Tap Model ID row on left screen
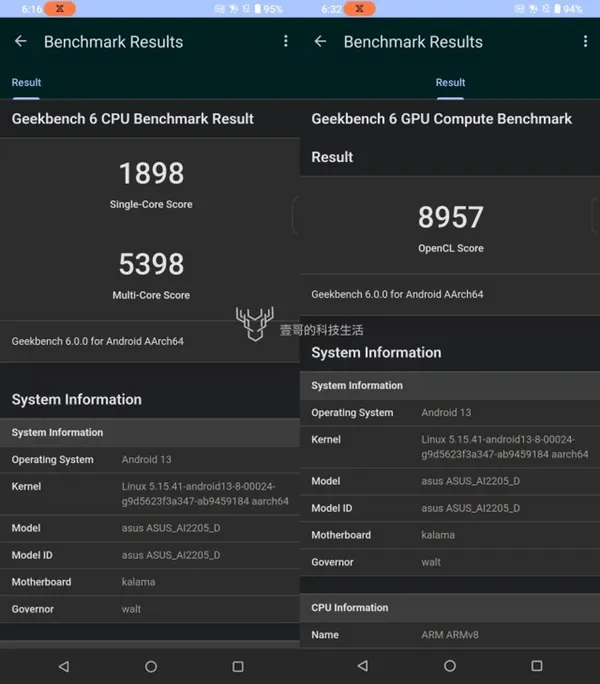 point(150,555)
